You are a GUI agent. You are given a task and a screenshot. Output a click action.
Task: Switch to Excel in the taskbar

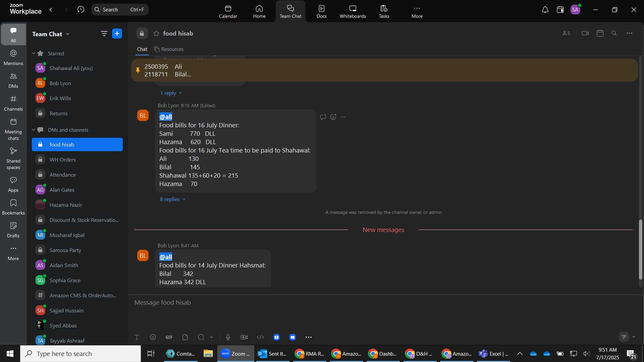point(494,354)
